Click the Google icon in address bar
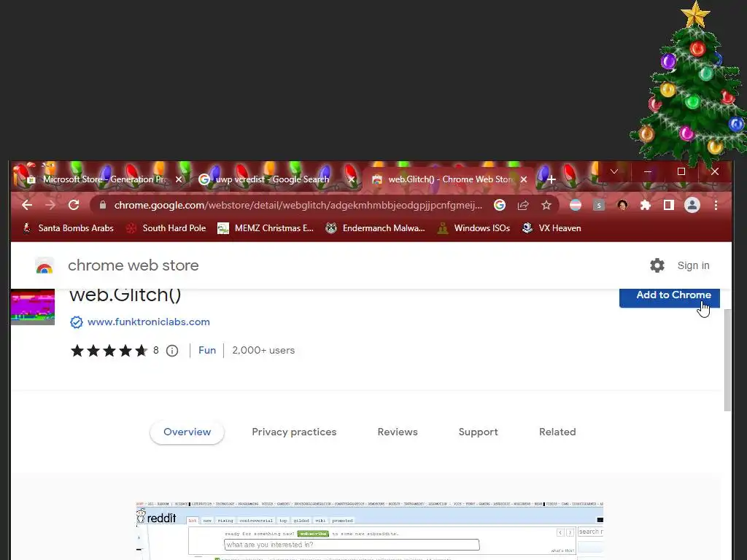The width and height of the screenshot is (747, 560). click(x=499, y=205)
